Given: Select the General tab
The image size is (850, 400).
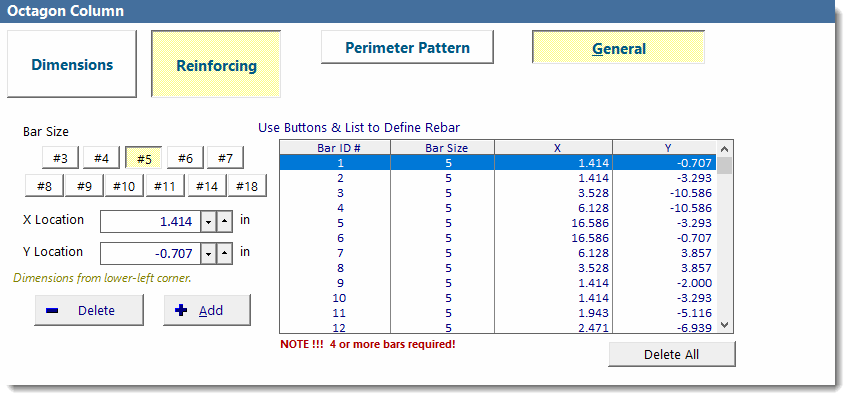Looking at the screenshot, I should click(618, 48).
